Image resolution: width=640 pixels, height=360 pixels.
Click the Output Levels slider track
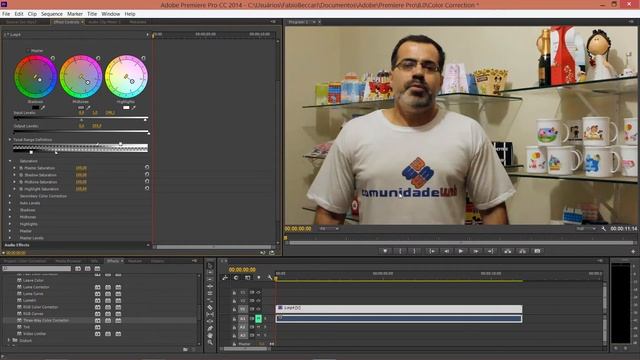coord(81,131)
